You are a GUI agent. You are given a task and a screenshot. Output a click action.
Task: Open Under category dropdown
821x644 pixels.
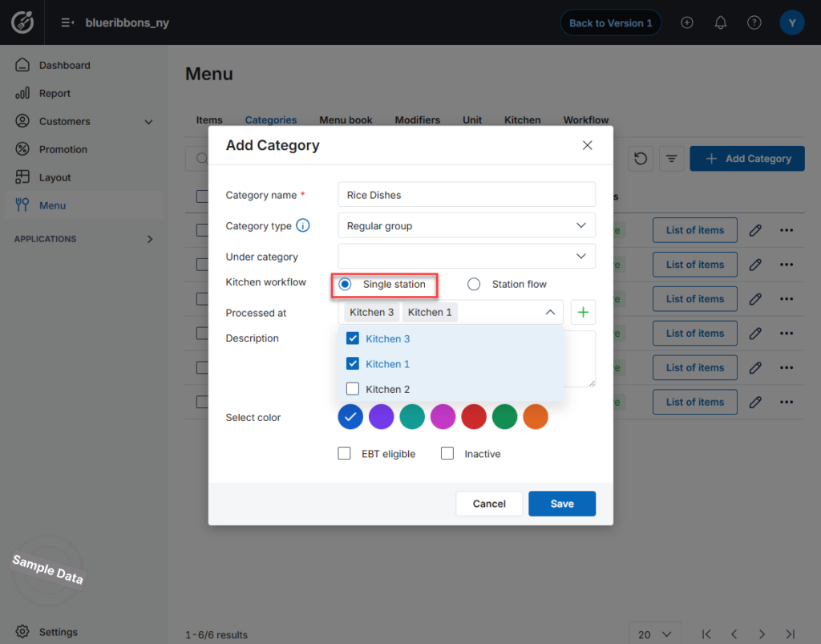(x=467, y=256)
